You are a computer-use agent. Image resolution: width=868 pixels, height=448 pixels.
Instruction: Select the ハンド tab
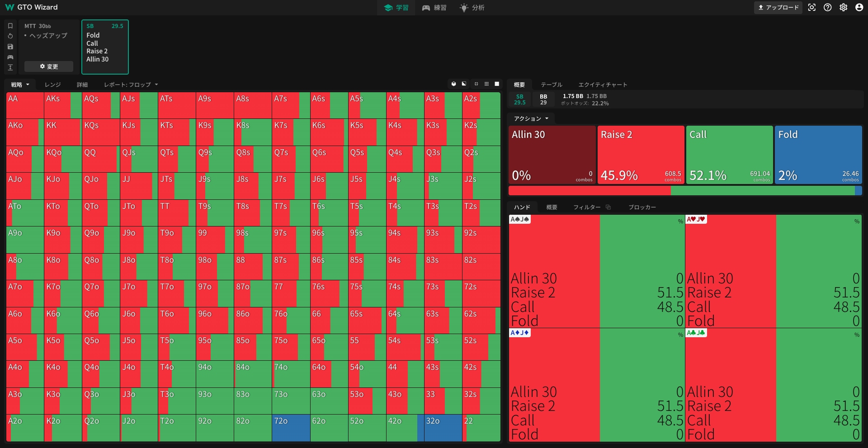pos(522,207)
